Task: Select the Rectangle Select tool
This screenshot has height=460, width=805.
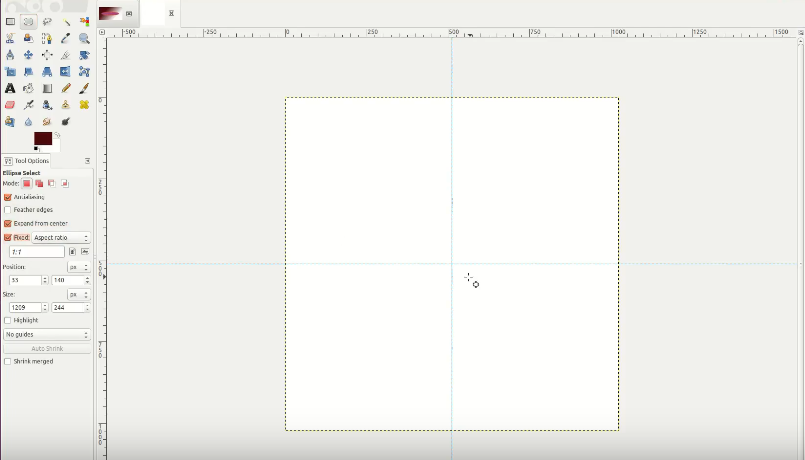Action: [10, 22]
